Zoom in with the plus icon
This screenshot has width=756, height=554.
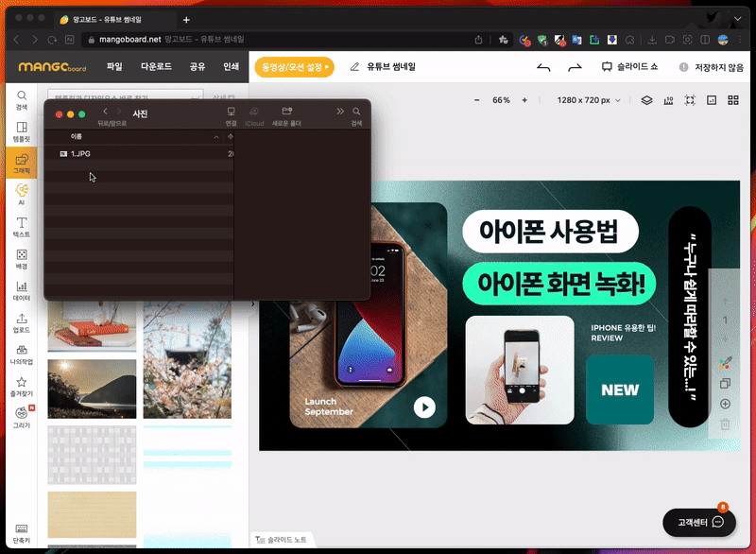(x=524, y=100)
